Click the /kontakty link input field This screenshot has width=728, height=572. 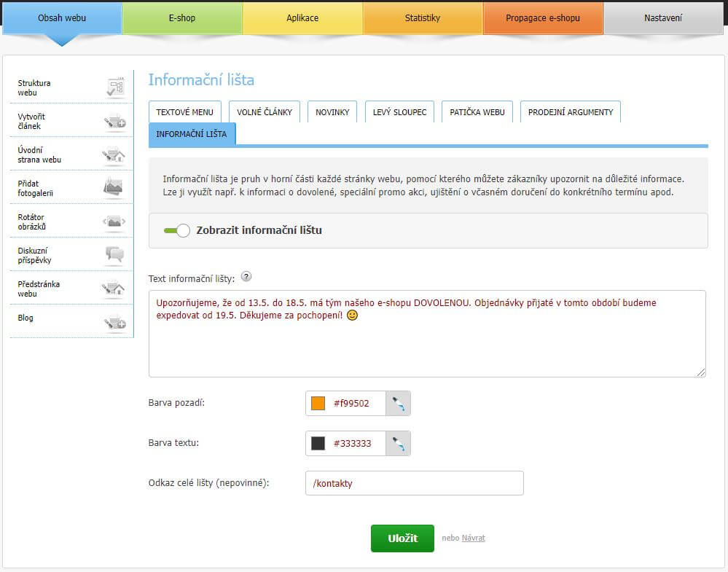point(414,483)
